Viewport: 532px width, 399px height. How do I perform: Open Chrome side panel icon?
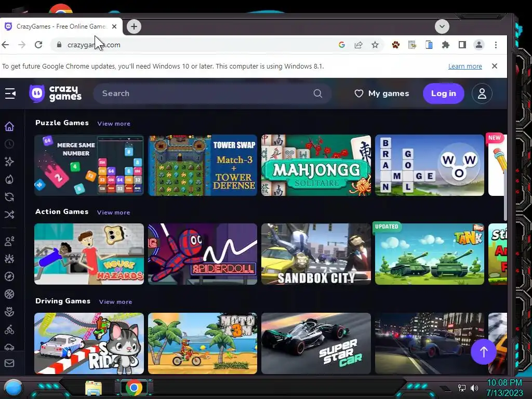(462, 45)
